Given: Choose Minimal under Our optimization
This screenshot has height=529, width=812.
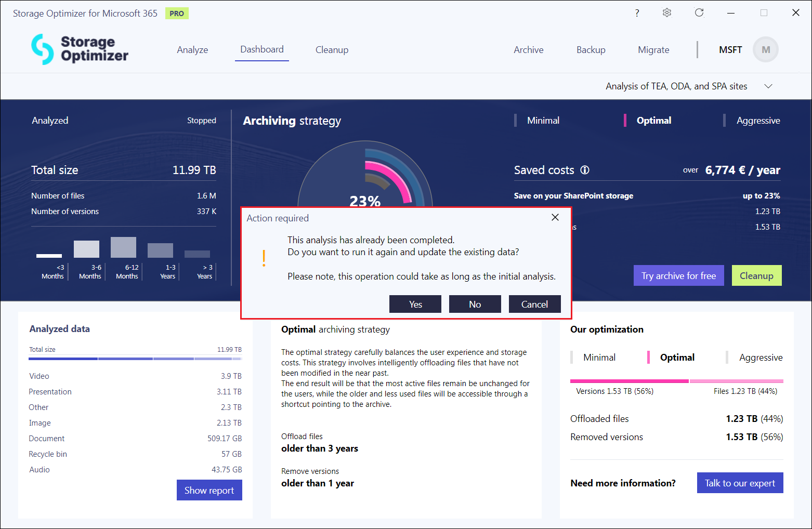Looking at the screenshot, I should point(599,358).
